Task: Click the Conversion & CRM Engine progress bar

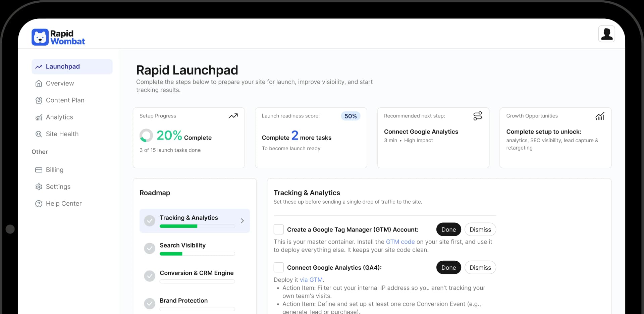Action: 197,281
